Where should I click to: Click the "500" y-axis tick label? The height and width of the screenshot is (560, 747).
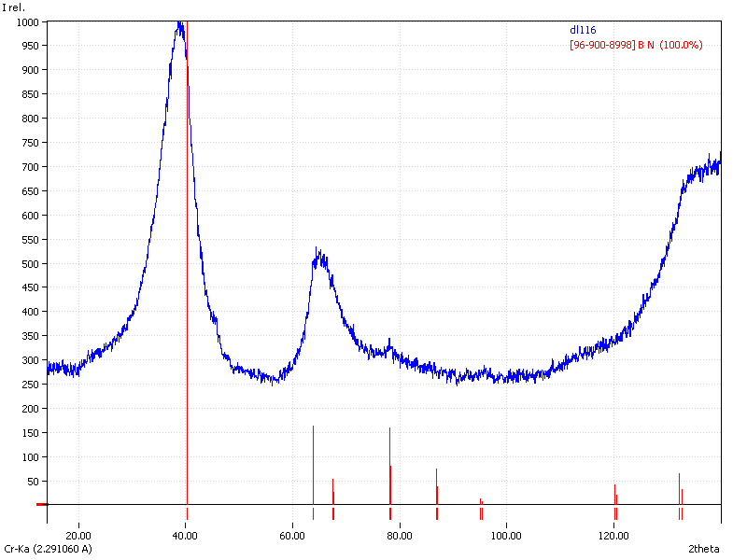pos(30,263)
